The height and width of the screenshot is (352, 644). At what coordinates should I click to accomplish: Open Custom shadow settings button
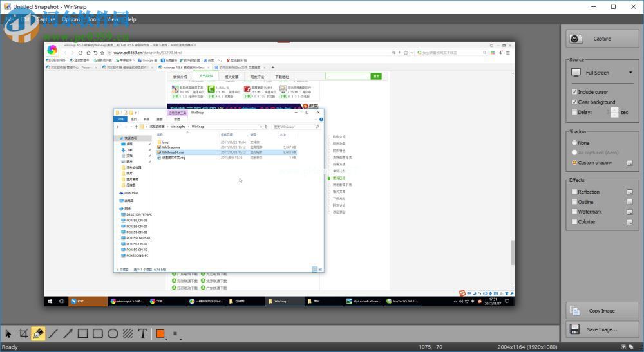630,163
